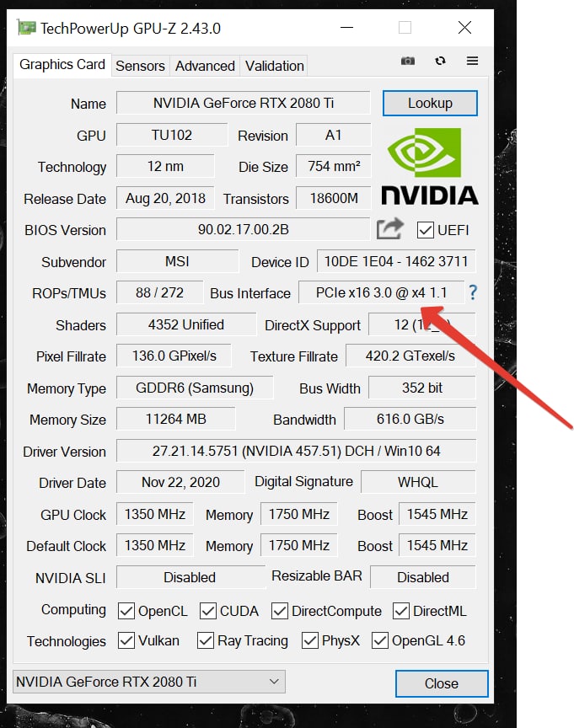Minimize the GPU-Z window
Screen dimensions: 574x728
point(346,28)
